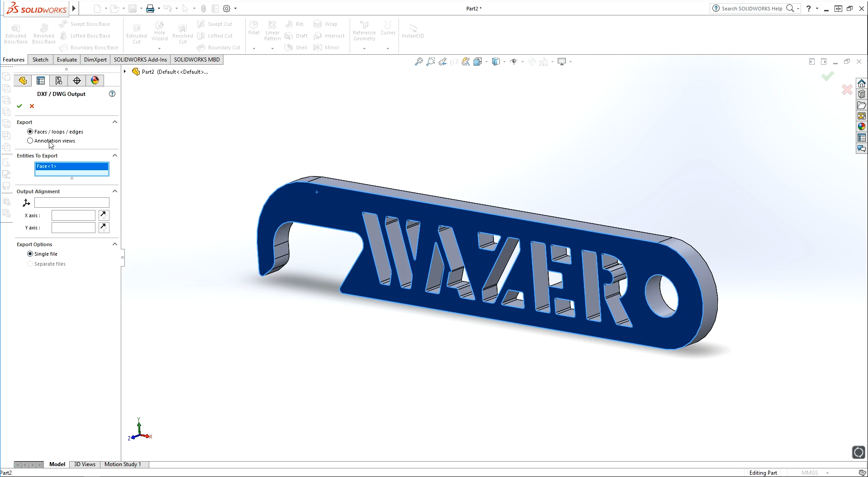This screenshot has width=868, height=477.
Task: Switch to the 3D Views tab
Action: coord(85,464)
